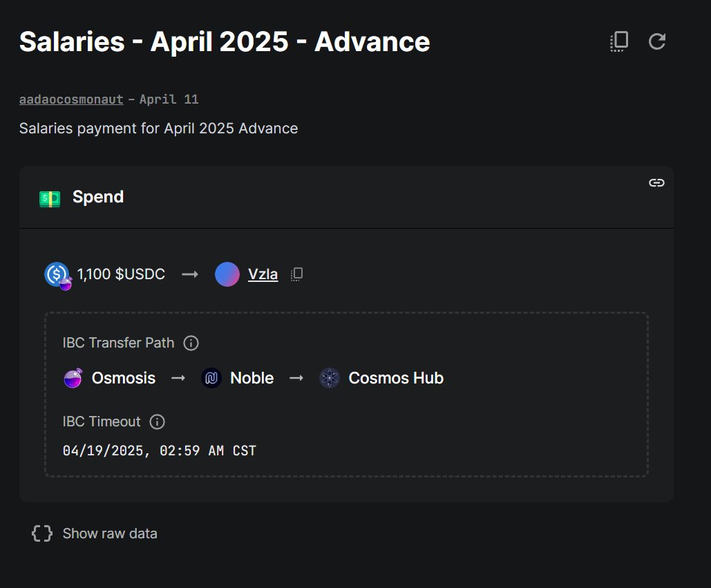This screenshot has width=711, height=588.
Task: Copy link to the Spend action
Action: [656, 182]
